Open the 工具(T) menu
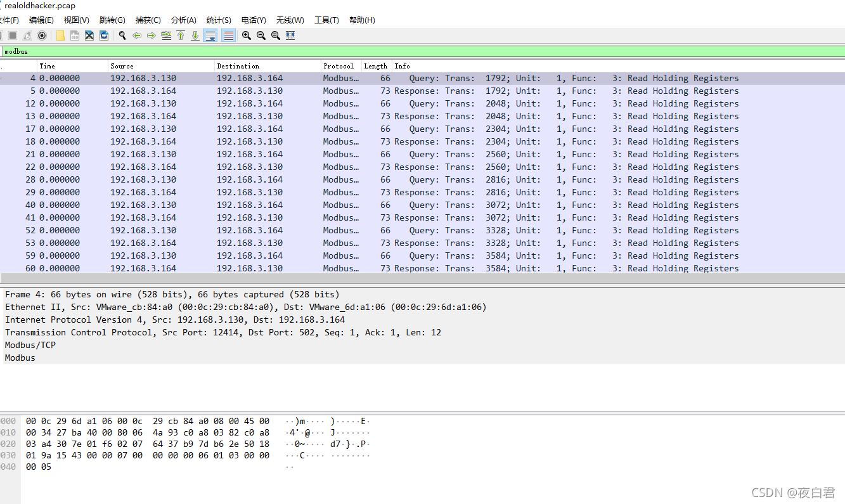Screen dimensions: 845x504 [x=326, y=20]
